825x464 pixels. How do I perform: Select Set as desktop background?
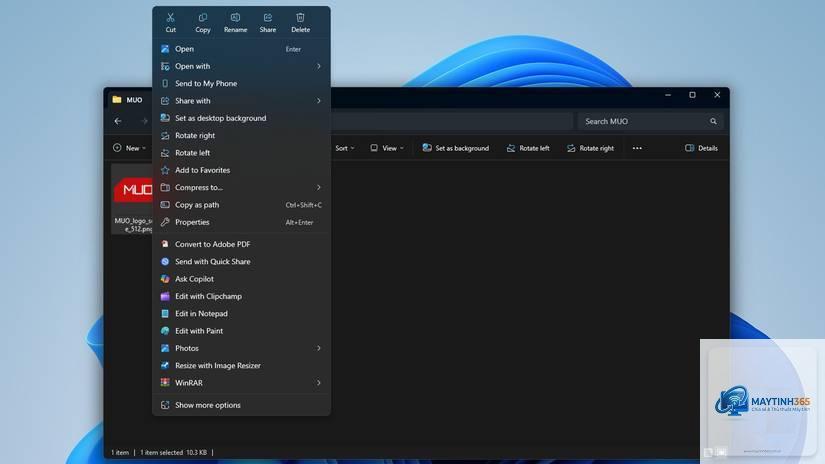[x=242, y=118]
